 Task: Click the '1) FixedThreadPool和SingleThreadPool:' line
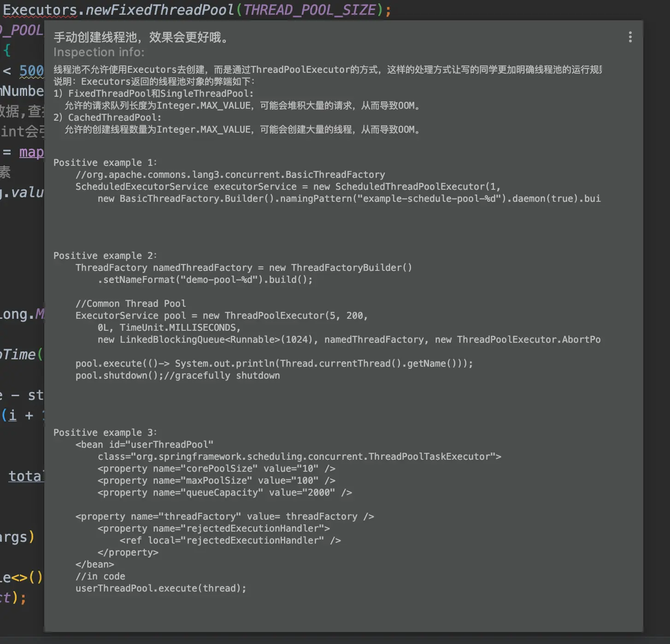(153, 94)
